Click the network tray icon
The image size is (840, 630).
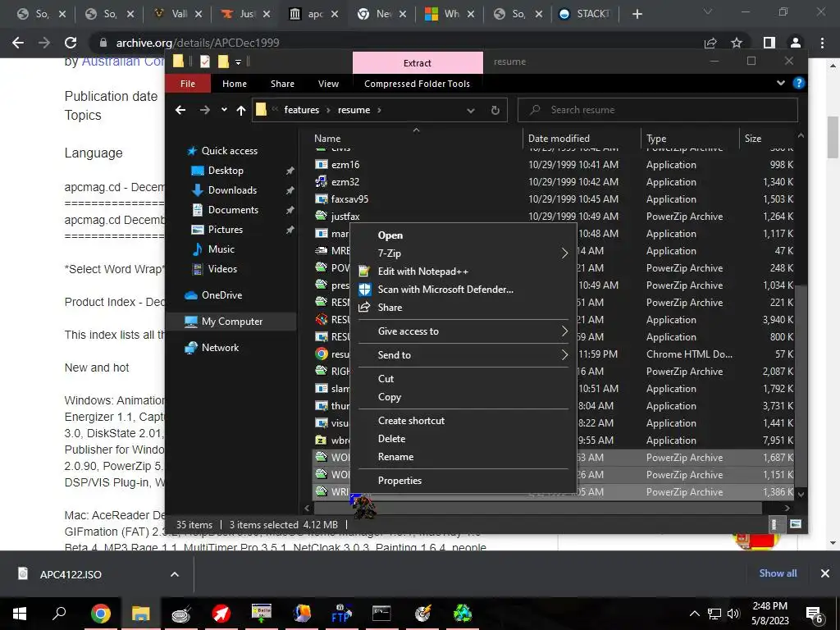[x=714, y=614]
